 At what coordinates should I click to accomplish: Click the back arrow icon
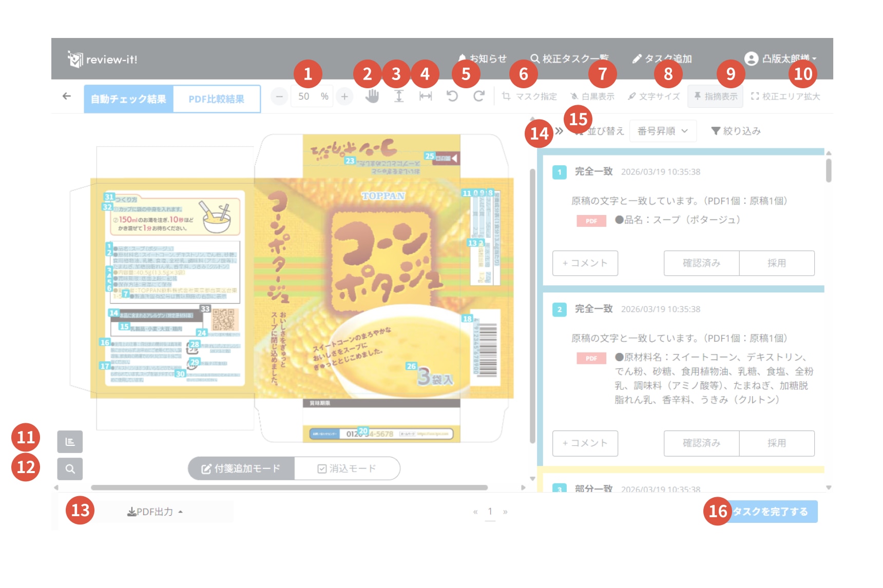(67, 96)
